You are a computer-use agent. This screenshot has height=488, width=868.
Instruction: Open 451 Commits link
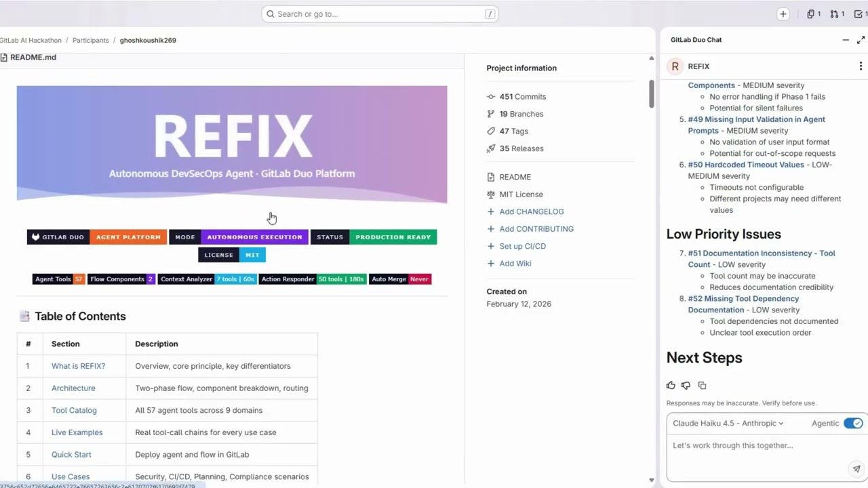point(522,97)
